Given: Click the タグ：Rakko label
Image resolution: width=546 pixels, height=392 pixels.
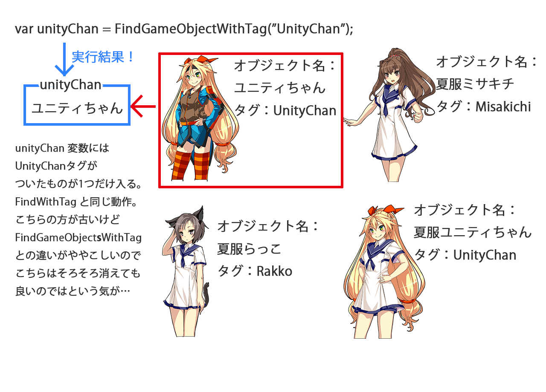Looking at the screenshot, I should pyautogui.click(x=255, y=271).
